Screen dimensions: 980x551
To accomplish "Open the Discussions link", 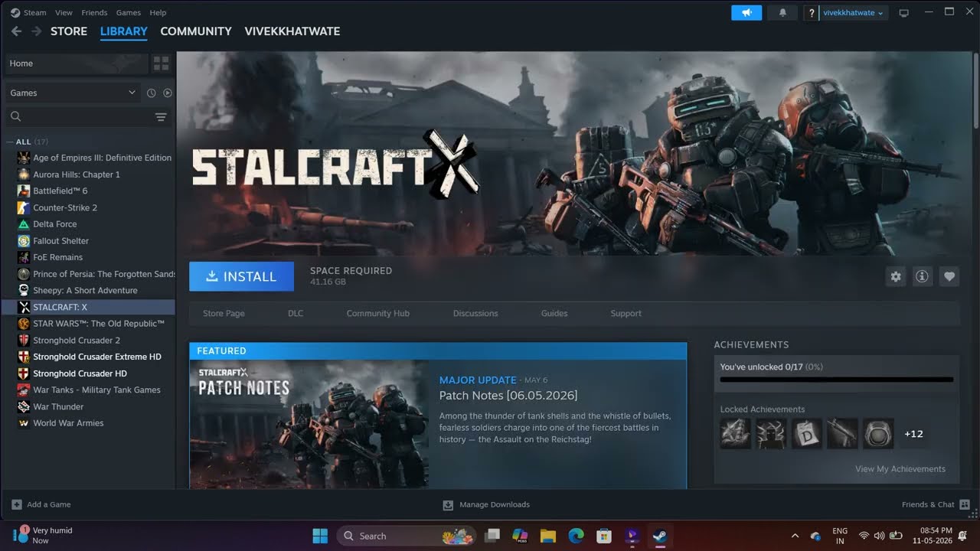I will pos(475,314).
